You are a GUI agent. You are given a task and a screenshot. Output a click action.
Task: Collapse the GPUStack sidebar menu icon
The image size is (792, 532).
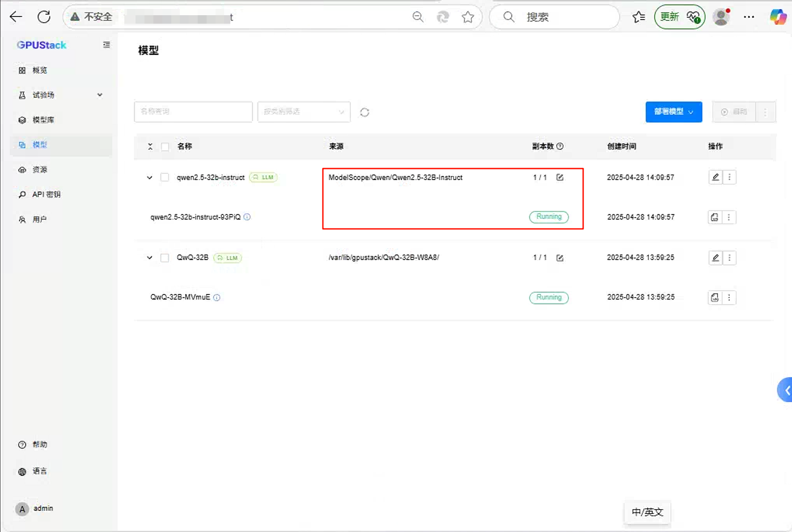pos(106,45)
